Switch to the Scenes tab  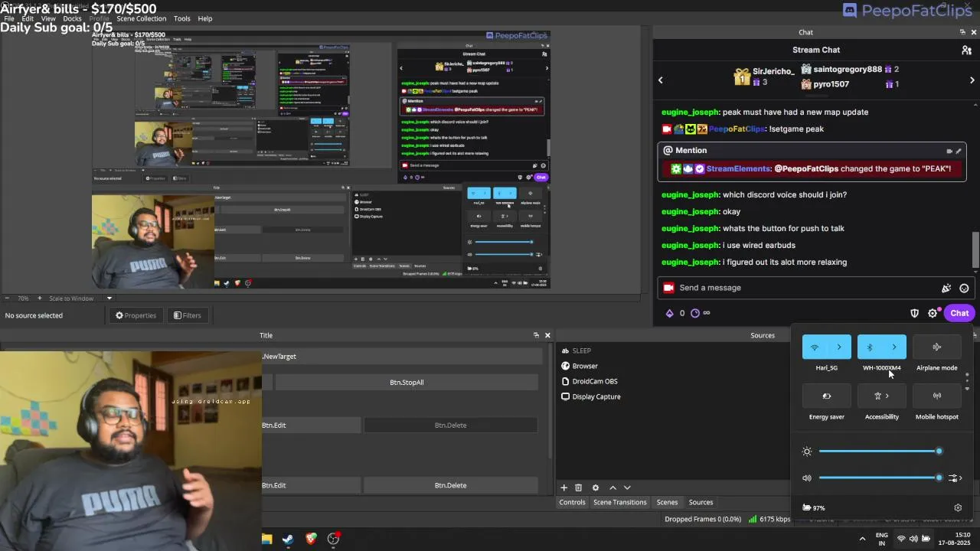click(667, 502)
